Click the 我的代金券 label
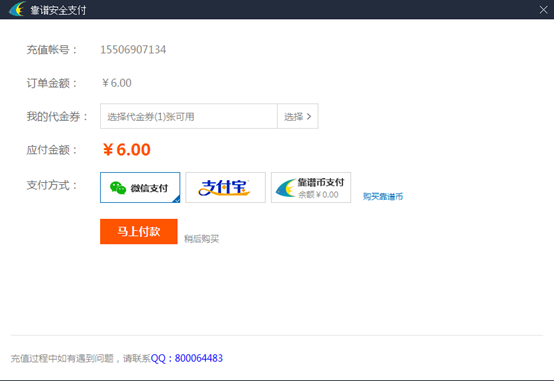 [x=57, y=116]
